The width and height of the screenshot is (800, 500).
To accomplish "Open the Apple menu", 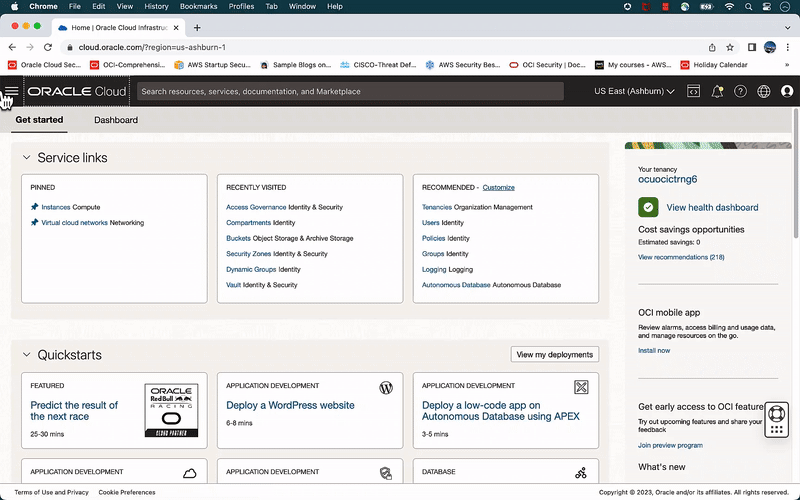I will [x=15, y=7].
